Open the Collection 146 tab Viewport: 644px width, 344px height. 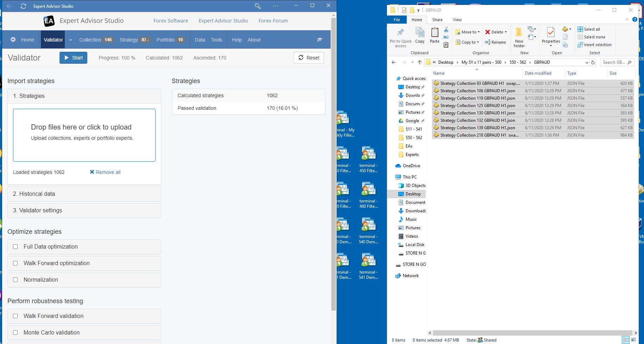pyautogui.click(x=96, y=40)
